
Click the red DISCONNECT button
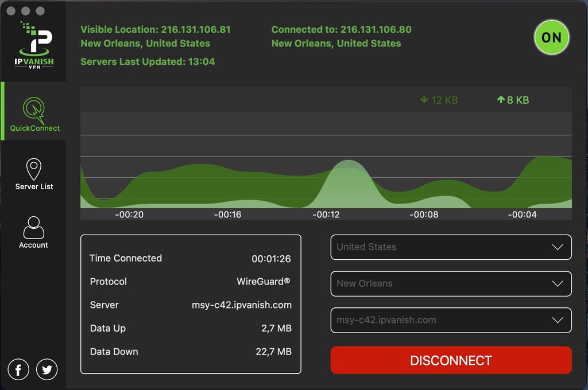[451, 360]
